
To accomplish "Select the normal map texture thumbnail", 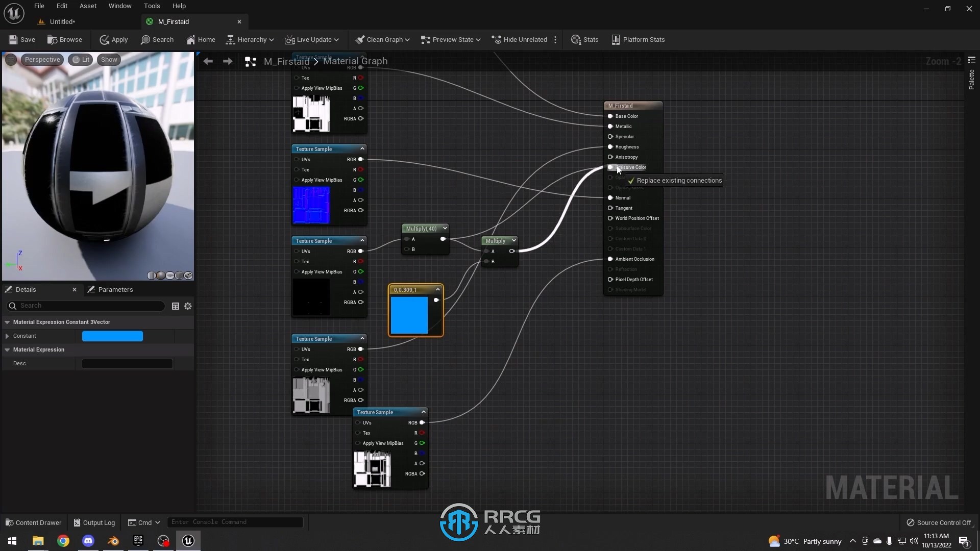I will pyautogui.click(x=311, y=205).
